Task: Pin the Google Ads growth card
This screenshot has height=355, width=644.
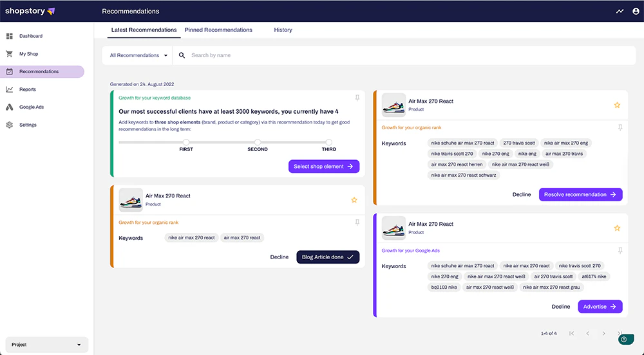Action: [620, 250]
